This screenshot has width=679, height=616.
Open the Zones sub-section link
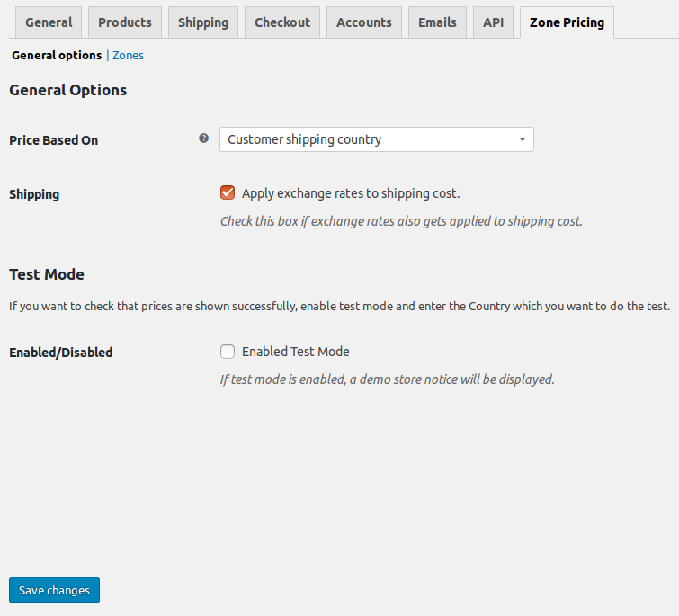[x=128, y=56]
